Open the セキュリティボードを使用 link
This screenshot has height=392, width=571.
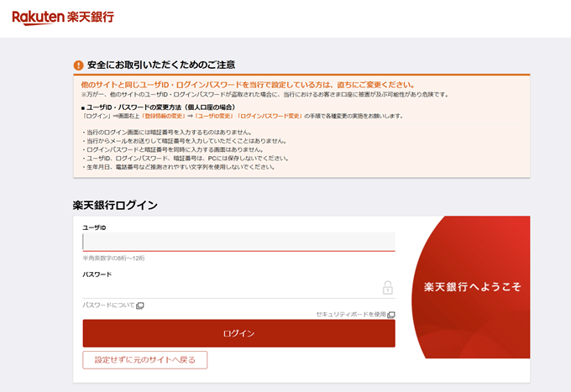351,314
